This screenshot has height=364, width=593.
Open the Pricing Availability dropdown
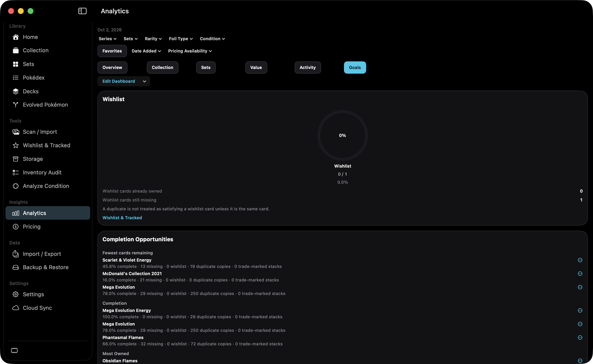pos(190,51)
